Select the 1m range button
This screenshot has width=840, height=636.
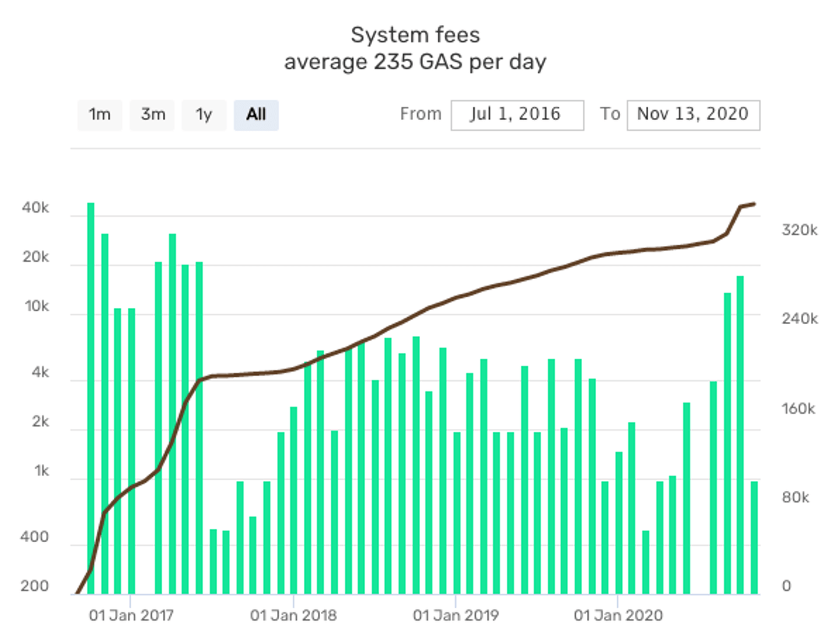coord(100,115)
